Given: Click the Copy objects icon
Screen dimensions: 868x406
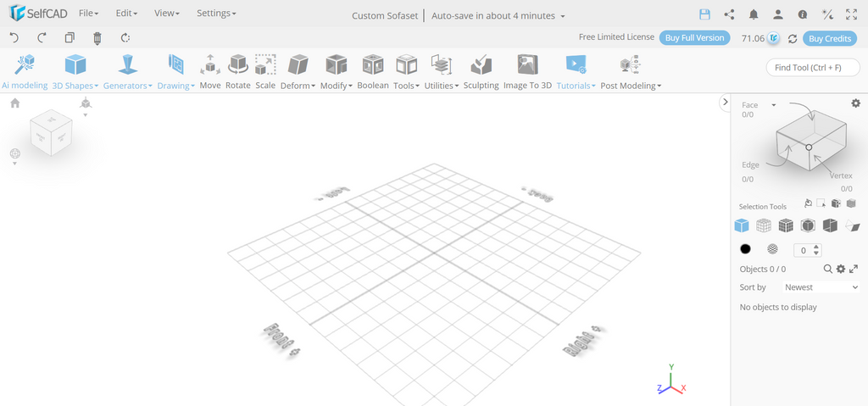Looking at the screenshot, I should pyautogui.click(x=70, y=37).
